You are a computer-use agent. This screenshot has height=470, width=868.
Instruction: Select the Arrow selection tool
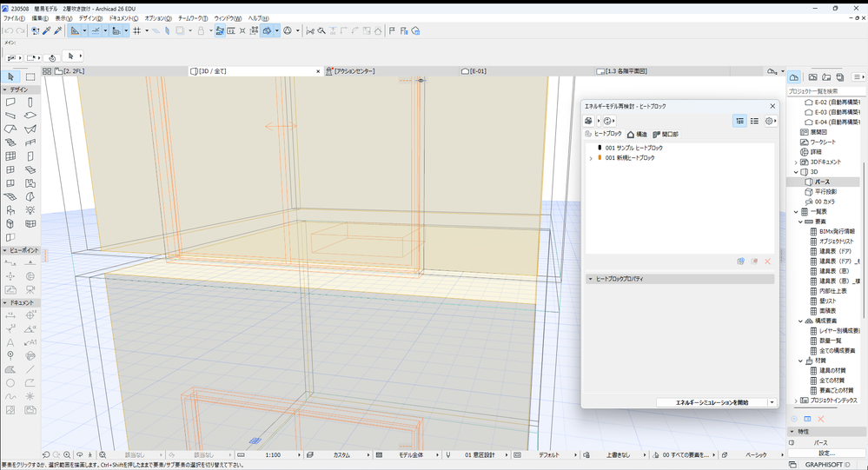point(10,77)
